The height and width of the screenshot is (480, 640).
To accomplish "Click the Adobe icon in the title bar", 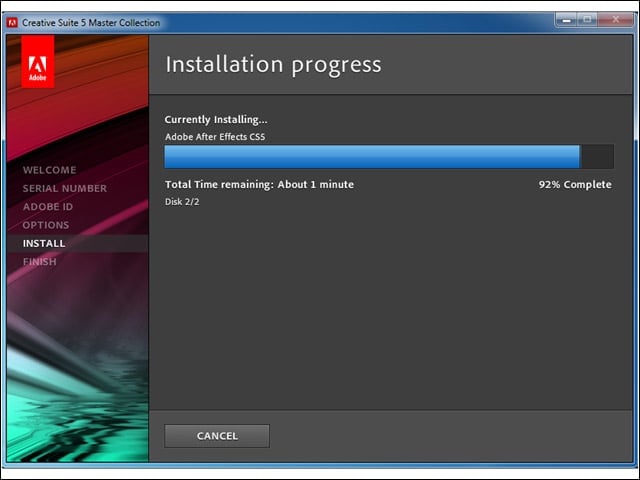I will 12,22.
